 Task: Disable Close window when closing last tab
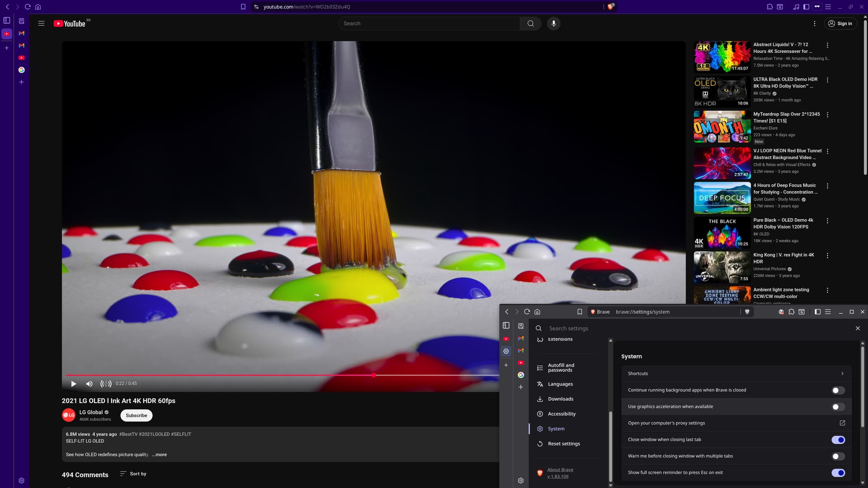(x=838, y=440)
